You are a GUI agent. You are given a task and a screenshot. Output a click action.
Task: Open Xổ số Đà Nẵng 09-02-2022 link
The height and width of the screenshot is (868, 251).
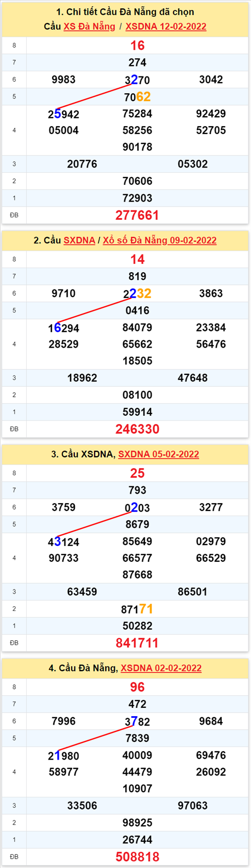point(159,240)
